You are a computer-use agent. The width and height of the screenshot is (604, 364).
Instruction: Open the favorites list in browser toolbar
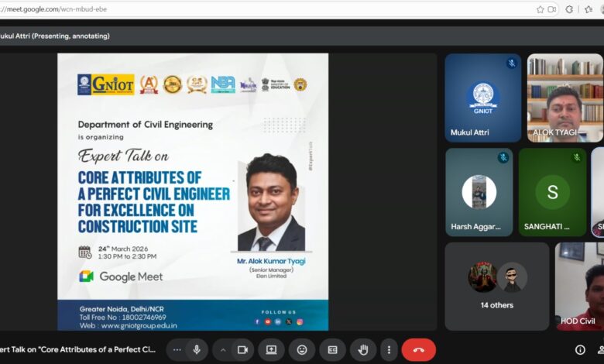(587, 9)
